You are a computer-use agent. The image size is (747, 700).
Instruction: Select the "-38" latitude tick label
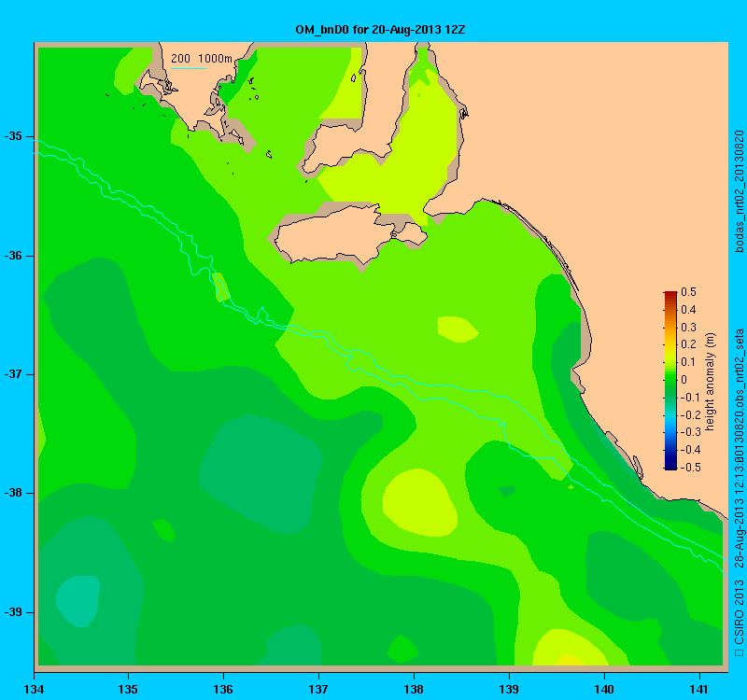pos(13,493)
